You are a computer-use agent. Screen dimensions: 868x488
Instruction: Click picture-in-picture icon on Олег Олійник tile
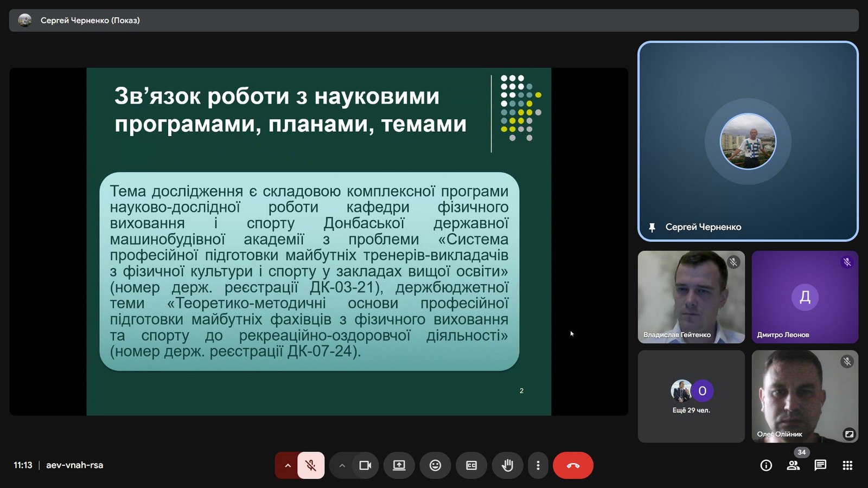click(x=849, y=434)
